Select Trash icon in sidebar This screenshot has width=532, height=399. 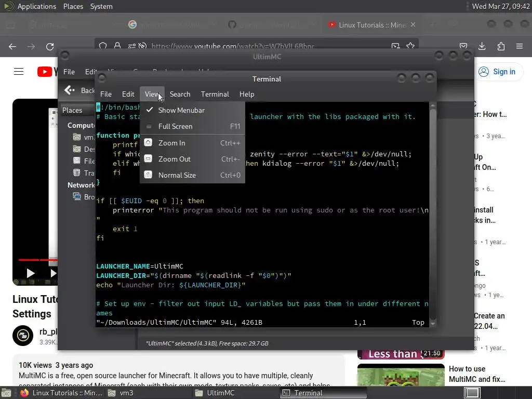77,172
